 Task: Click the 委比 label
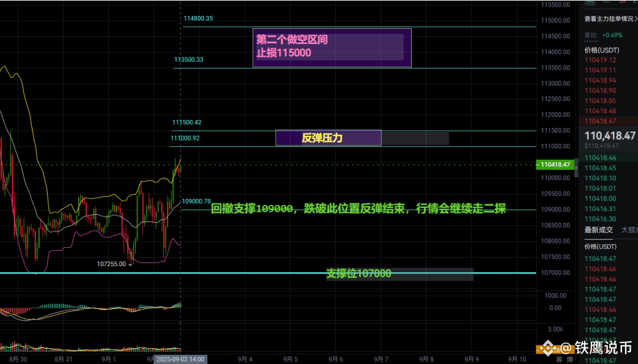click(x=592, y=35)
